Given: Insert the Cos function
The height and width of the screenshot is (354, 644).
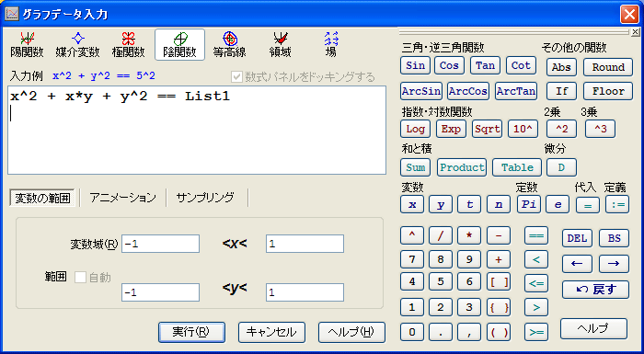Looking at the screenshot, I should point(449,65).
